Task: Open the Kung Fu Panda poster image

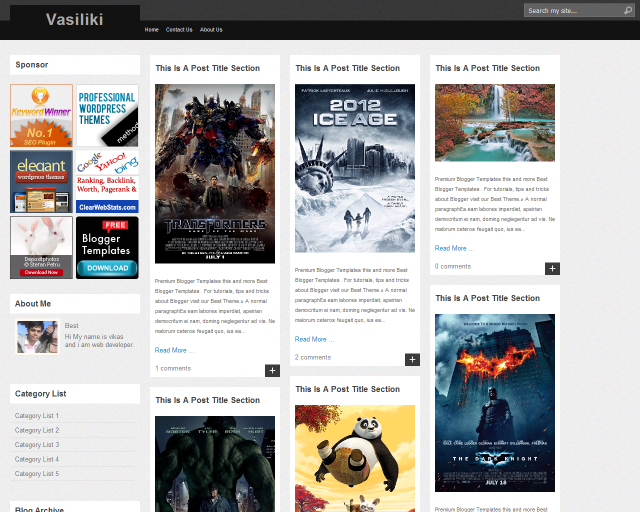Action: (355, 458)
